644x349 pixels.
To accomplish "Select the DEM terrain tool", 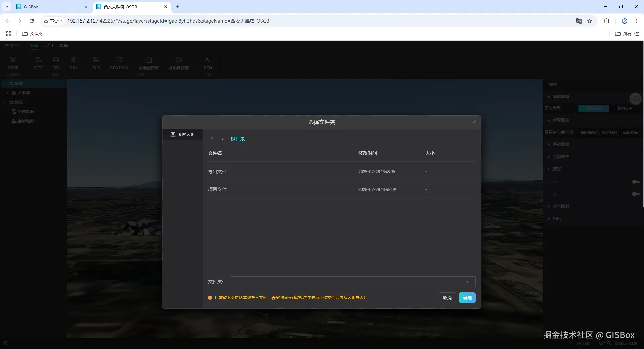I will coord(208,63).
